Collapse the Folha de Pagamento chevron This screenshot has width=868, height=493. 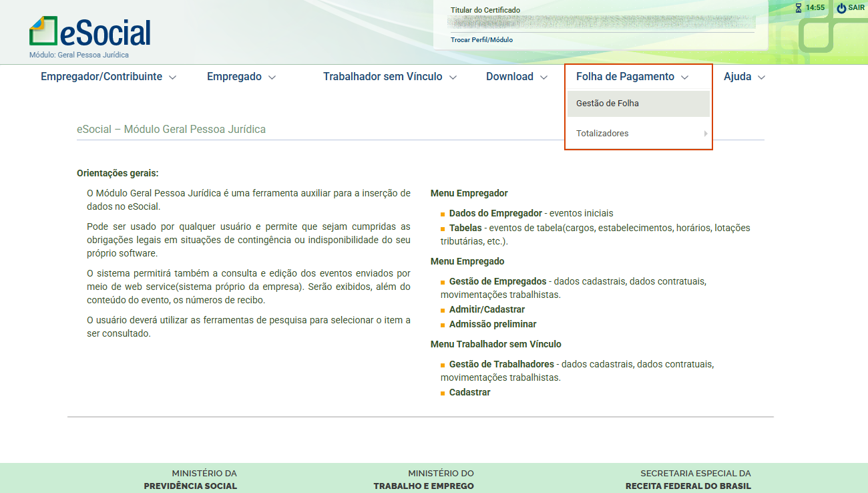coord(684,77)
